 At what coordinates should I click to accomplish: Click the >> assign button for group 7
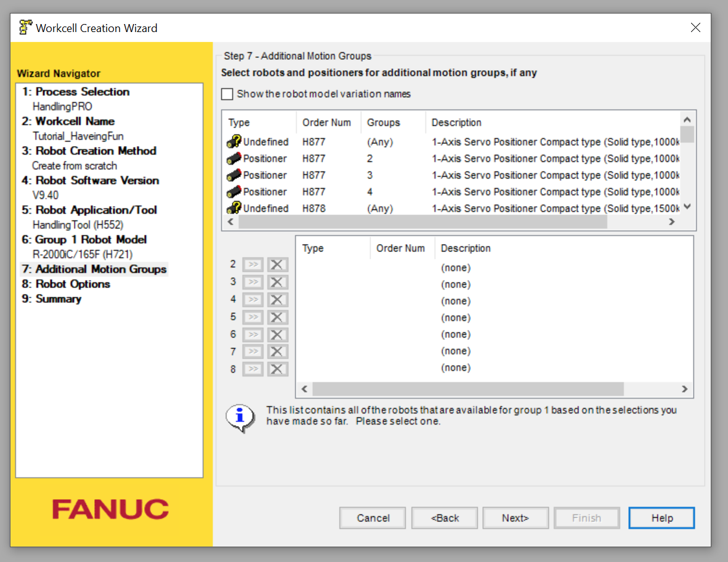pyautogui.click(x=253, y=352)
